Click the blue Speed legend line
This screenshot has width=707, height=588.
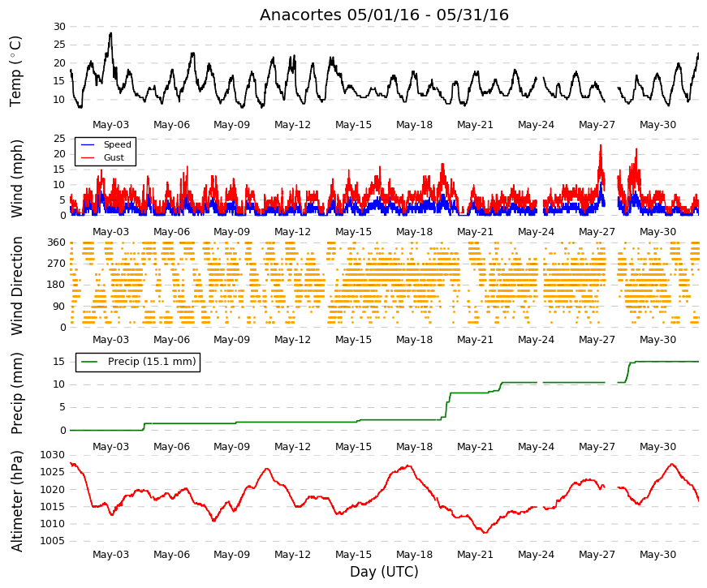[87, 144]
